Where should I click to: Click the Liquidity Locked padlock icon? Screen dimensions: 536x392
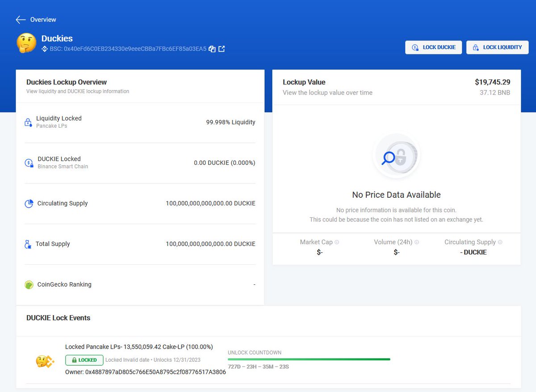28,122
